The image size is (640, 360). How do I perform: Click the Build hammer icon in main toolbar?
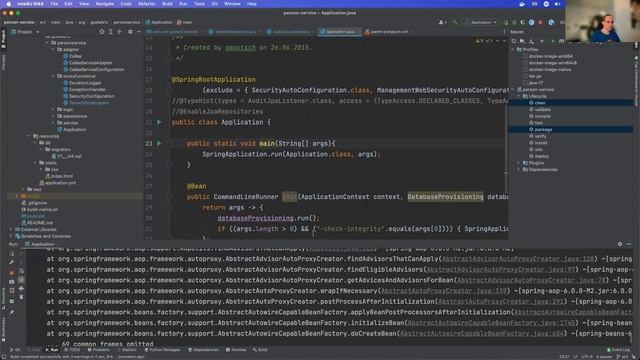tap(455, 22)
